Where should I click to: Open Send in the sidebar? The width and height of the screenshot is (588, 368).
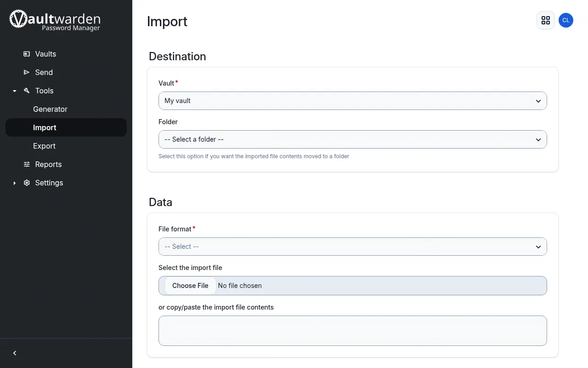click(44, 72)
